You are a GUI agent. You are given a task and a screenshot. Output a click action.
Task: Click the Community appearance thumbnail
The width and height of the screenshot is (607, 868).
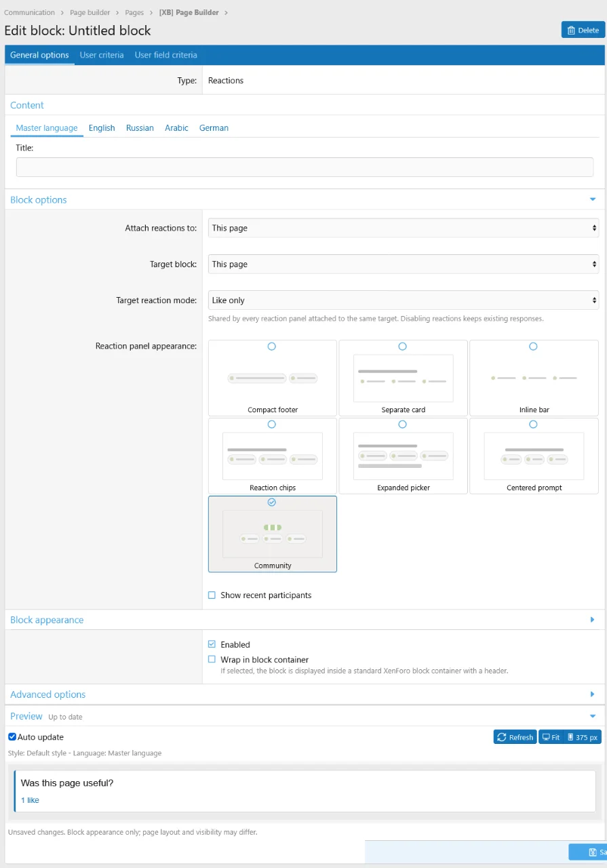pyautogui.click(x=273, y=534)
